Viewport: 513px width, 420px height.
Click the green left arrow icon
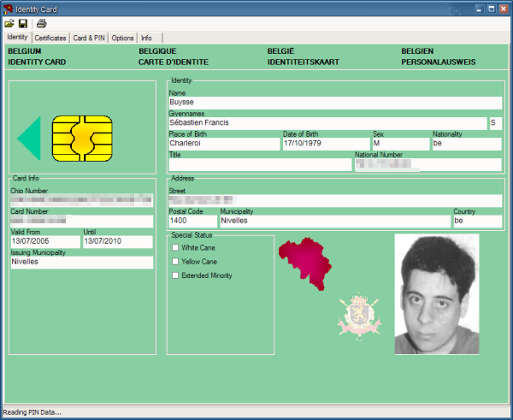tap(29, 139)
